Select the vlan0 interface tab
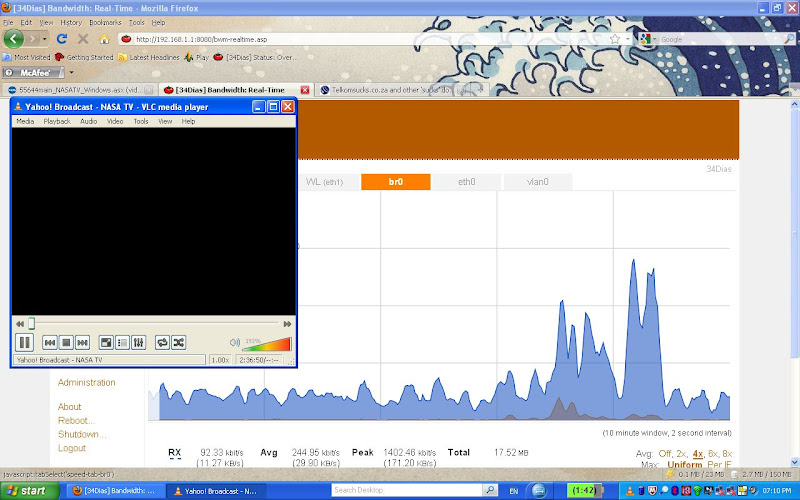Image resolution: width=800 pixels, height=500 pixels. [x=537, y=182]
